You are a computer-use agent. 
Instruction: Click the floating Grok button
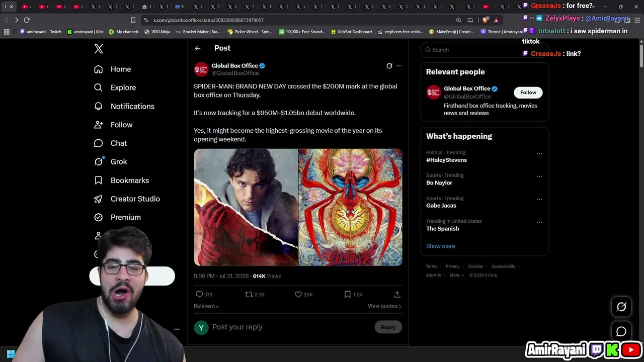(x=621, y=307)
